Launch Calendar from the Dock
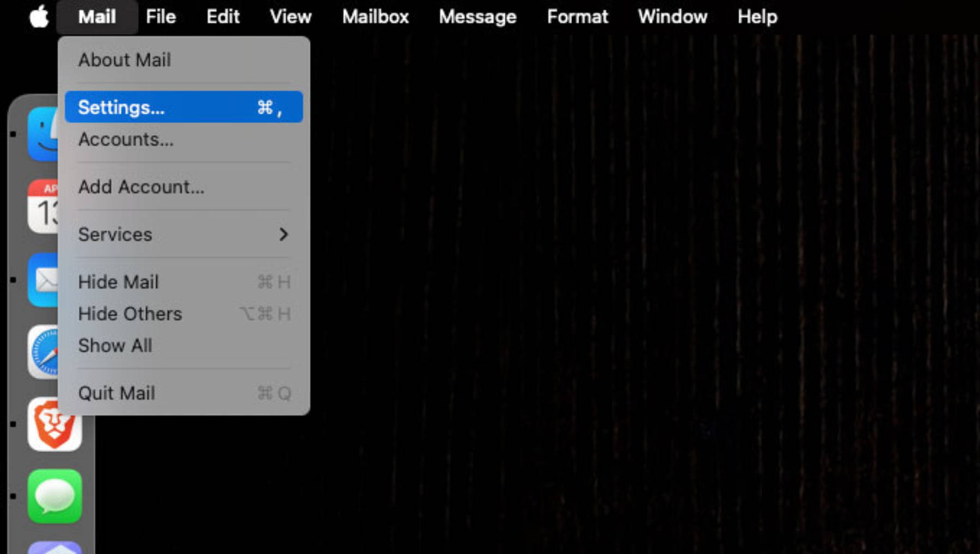The image size is (980, 554). coord(43,206)
